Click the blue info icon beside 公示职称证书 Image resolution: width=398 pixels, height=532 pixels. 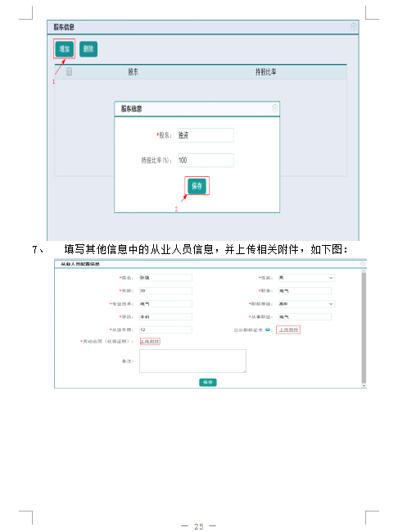pyautogui.click(x=268, y=330)
